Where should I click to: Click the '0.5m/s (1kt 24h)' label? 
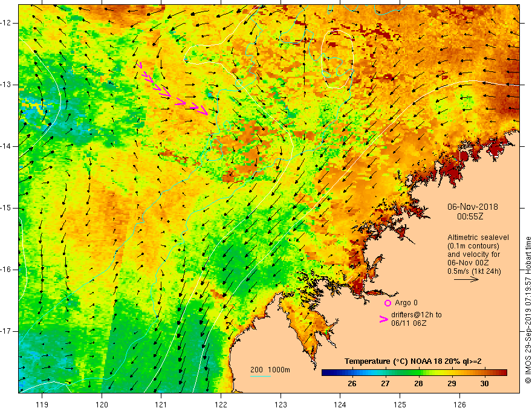click(474, 271)
